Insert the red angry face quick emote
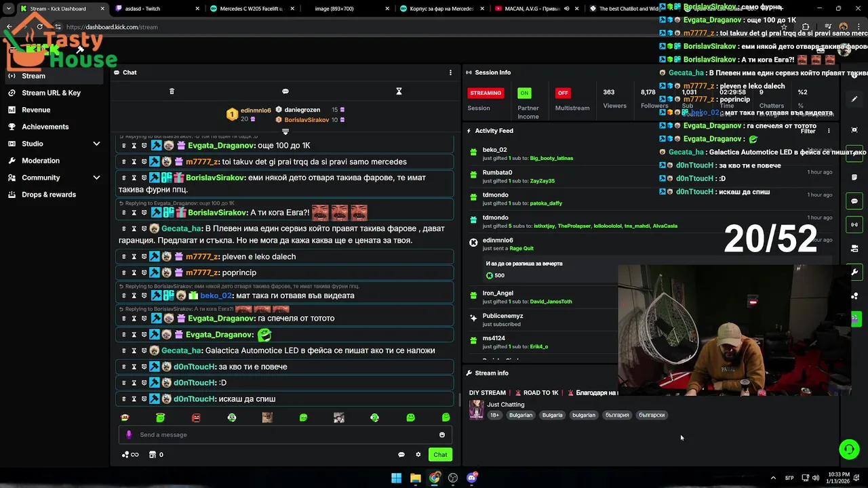Screen dimensions: 868x488 (196, 418)
